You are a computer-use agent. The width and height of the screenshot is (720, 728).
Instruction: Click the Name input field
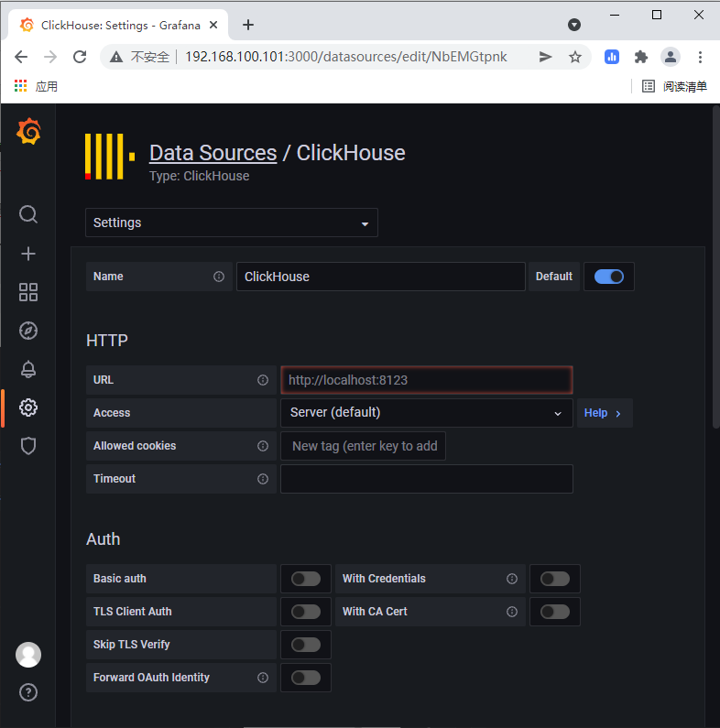[x=381, y=277]
